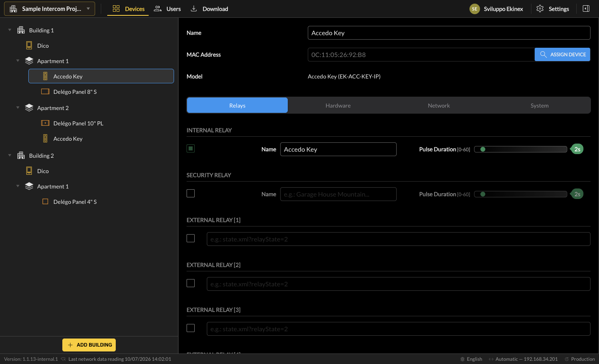Click the selected Accedo Key device icon
Image resolution: width=599 pixels, height=364 pixels.
[x=45, y=76]
